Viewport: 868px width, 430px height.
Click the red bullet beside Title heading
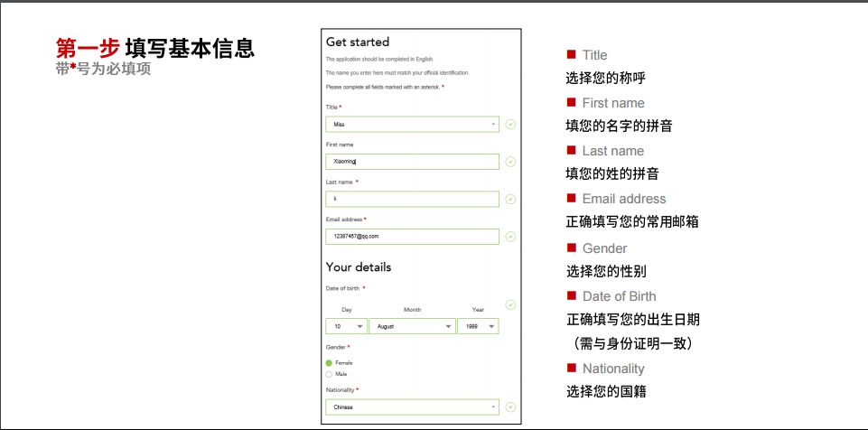point(571,55)
